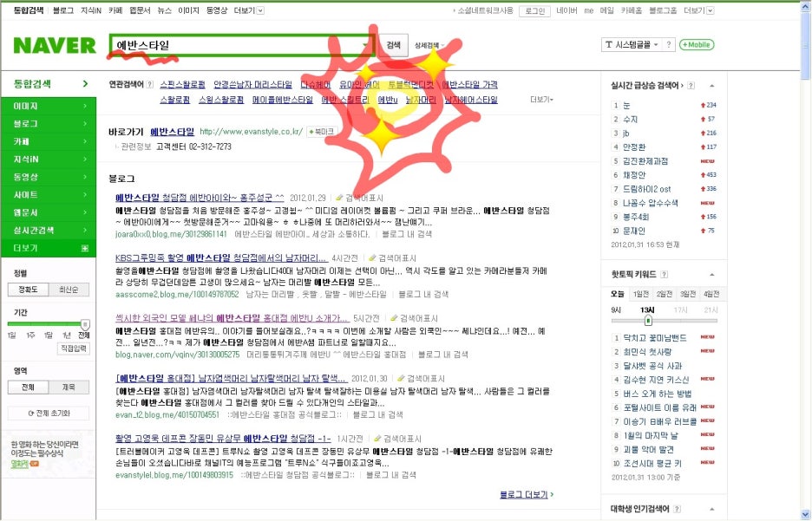The height and width of the screenshot is (521, 812).
Task: Open the top-left 더보기 dropdown
Action: pos(249,10)
